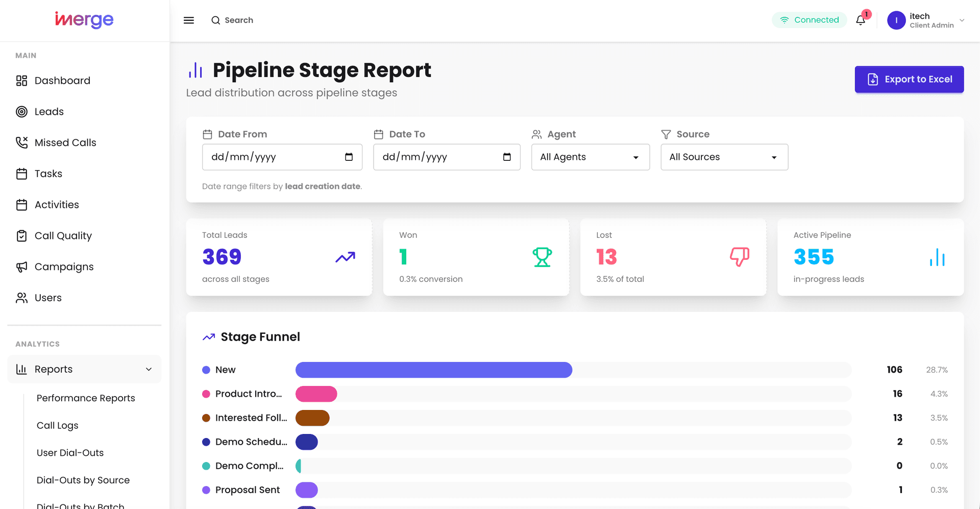Open Call Logs report
Viewport: 980px width, 509px height.
pyautogui.click(x=58, y=425)
